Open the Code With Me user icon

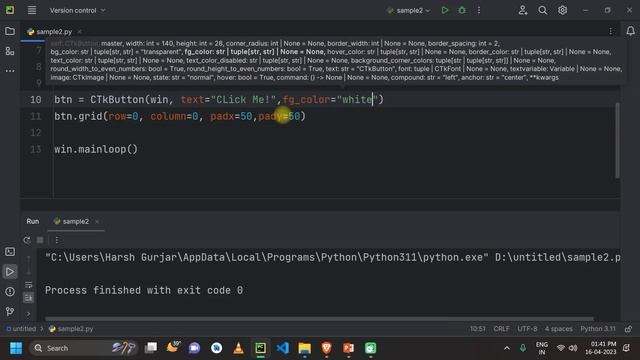click(x=523, y=10)
